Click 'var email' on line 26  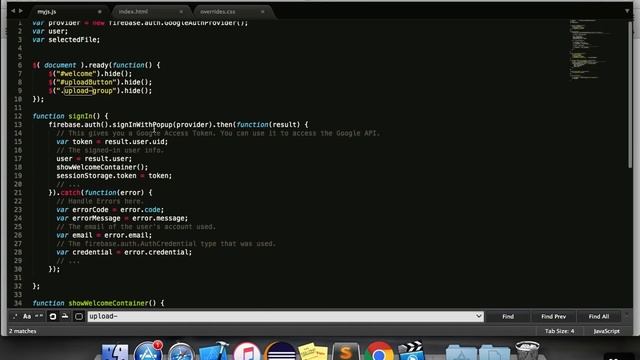tap(74, 235)
